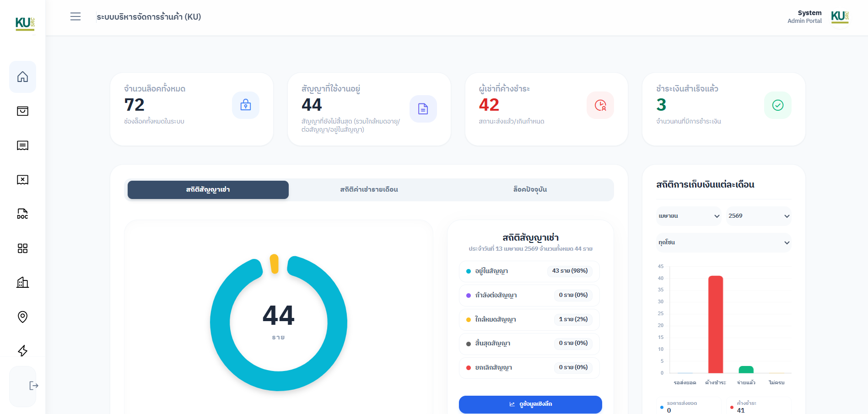Screen dimensions: 868x414
Task: Open the shop management sidebar icon
Action: point(22,111)
